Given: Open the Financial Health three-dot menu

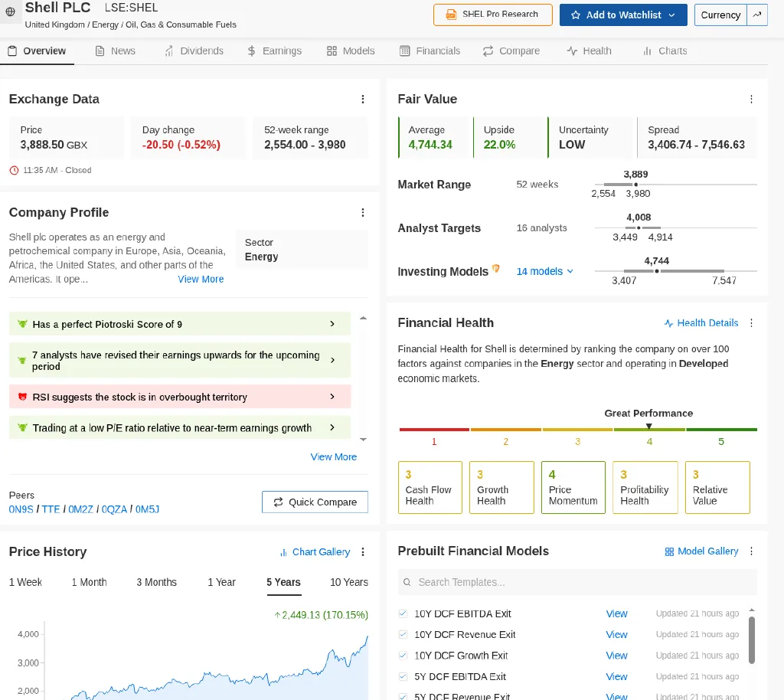Looking at the screenshot, I should point(751,323).
